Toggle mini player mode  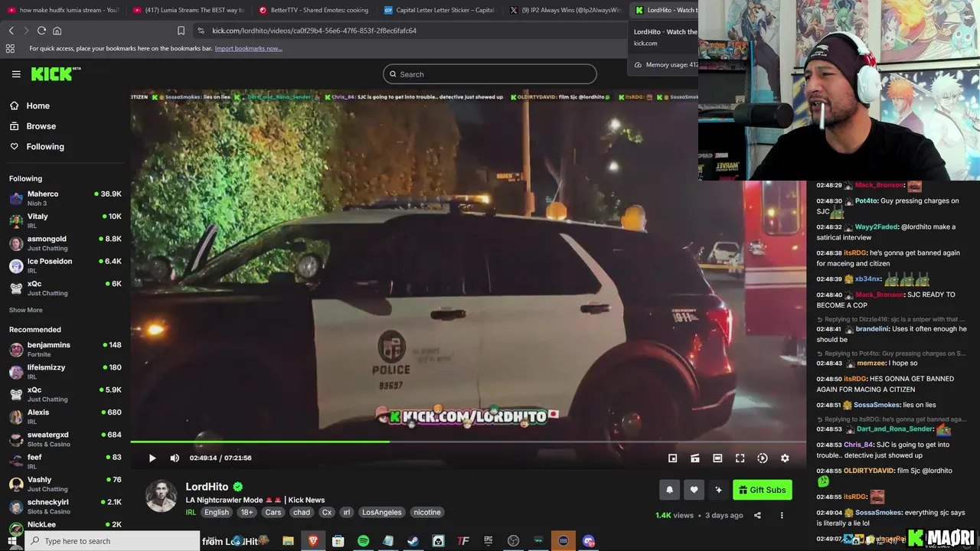[x=672, y=458]
